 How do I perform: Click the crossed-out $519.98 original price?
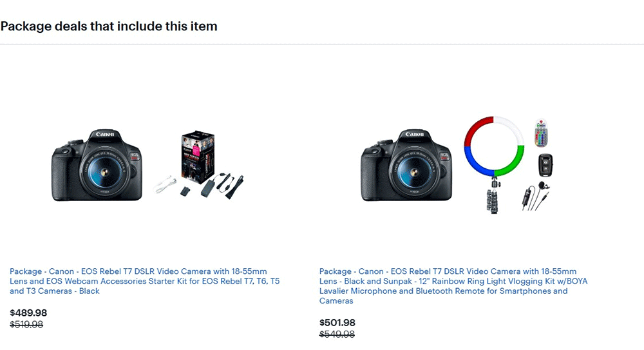[26, 325]
